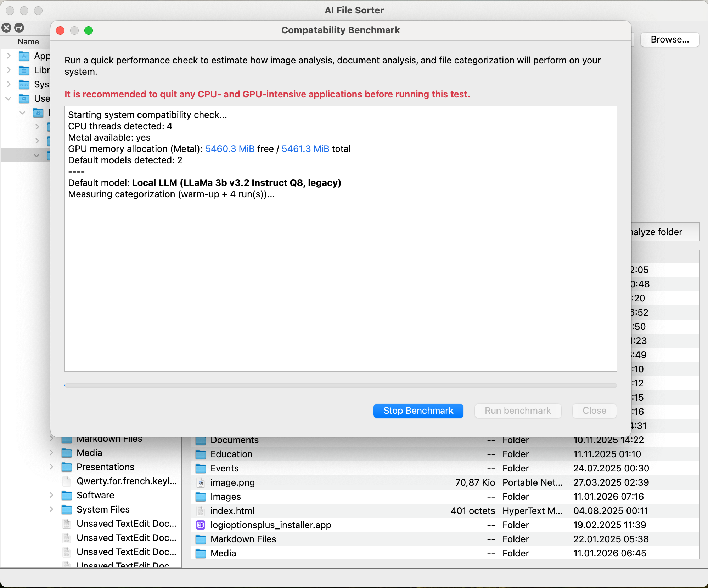The image size is (708, 588).
Task: Select the System Files folder icon in tree
Action: 67,509
